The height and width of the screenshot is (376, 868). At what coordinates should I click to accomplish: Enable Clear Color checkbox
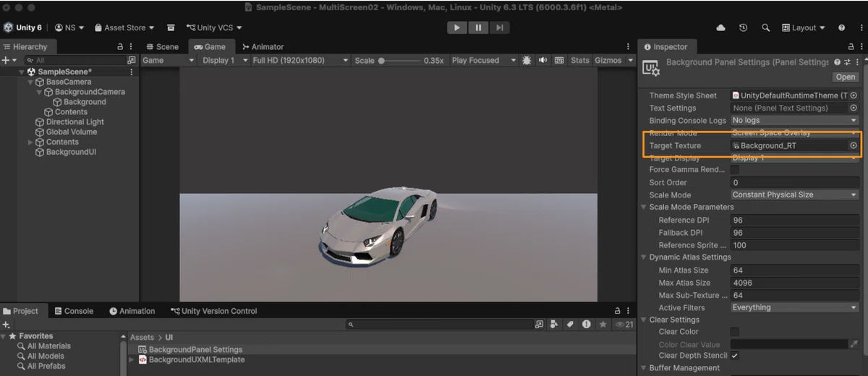tap(735, 332)
